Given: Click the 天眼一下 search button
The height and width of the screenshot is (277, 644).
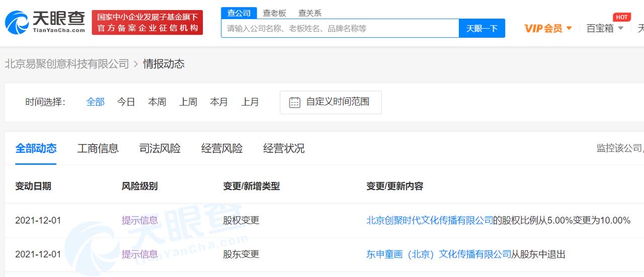Looking at the screenshot, I should 481,29.
